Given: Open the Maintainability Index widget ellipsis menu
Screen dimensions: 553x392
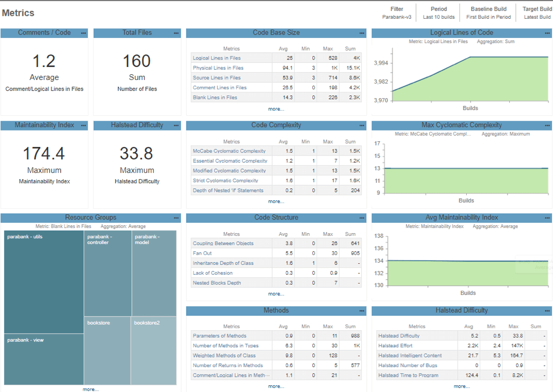Looking at the screenshot, I should tap(83, 126).
